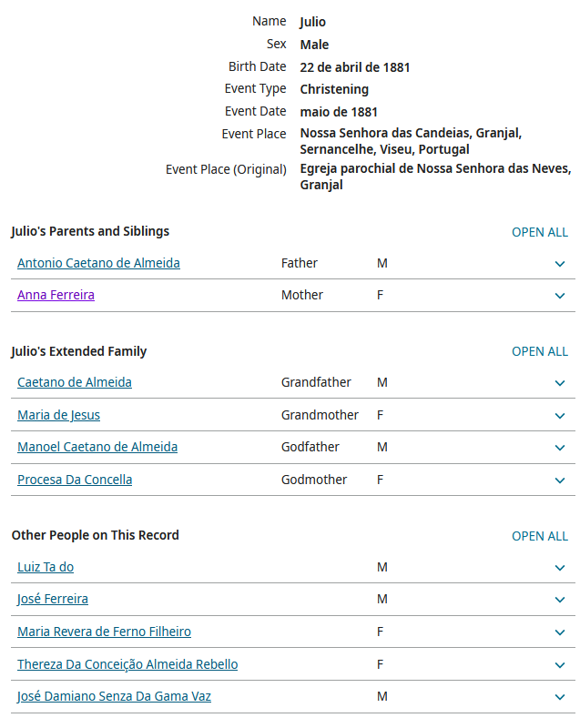The image size is (580, 728).
Task: Expand Thereza Da Conceição Almeida Rebello chevron
Action: [560, 665]
